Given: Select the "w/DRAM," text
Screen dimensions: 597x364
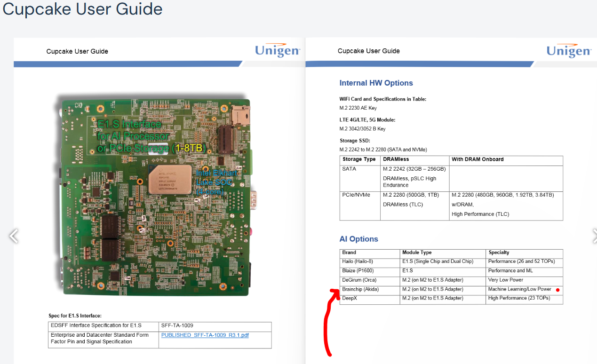Looking at the screenshot, I should pyautogui.click(x=462, y=205).
